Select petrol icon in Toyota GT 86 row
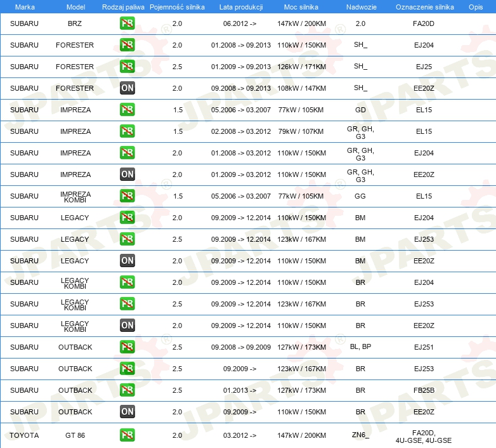The height and width of the screenshot is (448, 496). (127, 435)
